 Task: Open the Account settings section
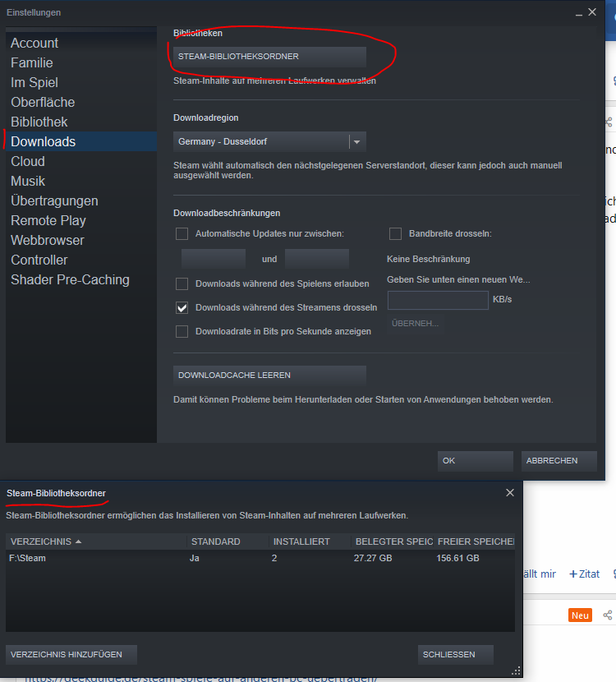80,43
